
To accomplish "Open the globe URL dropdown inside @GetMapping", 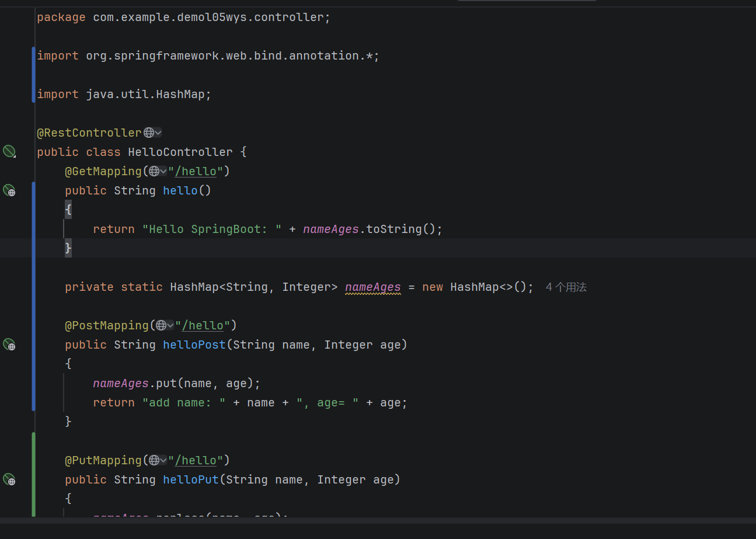I will click(158, 171).
